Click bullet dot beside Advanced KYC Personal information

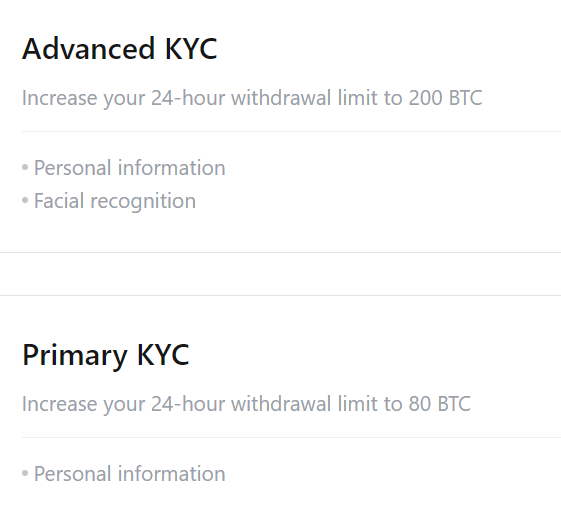25,167
